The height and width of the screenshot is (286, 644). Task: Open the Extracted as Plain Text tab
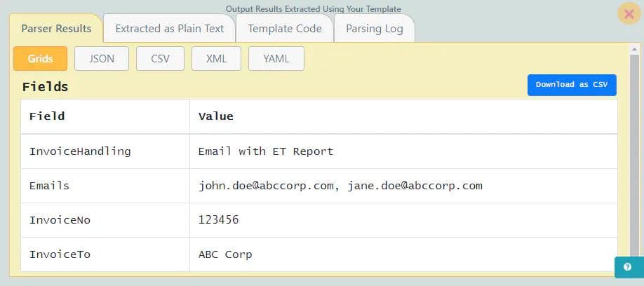[170, 29]
